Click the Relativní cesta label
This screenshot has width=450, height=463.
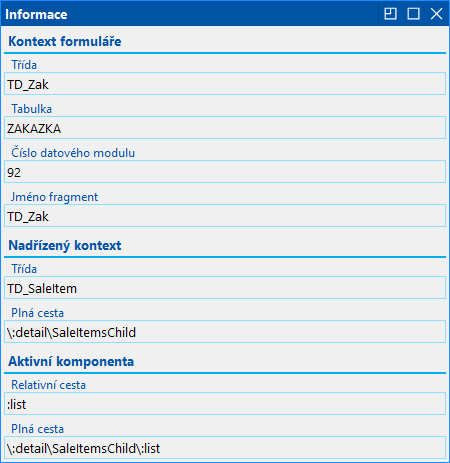click(x=49, y=385)
